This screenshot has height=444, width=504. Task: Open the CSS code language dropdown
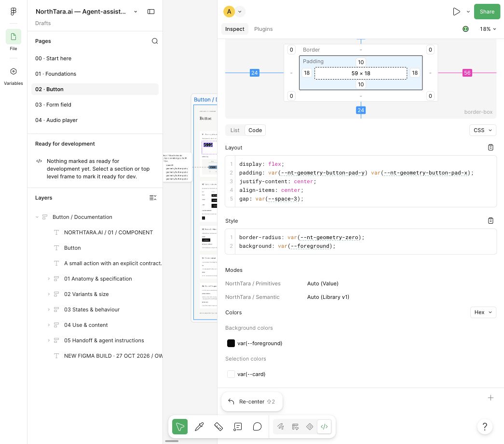pyautogui.click(x=483, y=130)
